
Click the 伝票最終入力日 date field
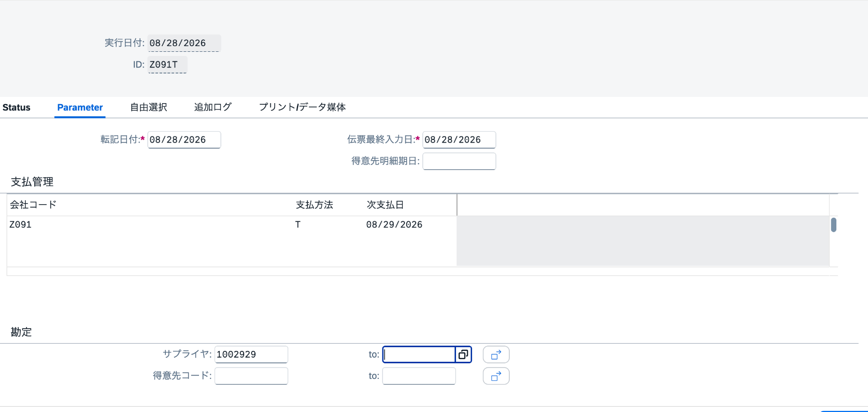click(459, 140)
